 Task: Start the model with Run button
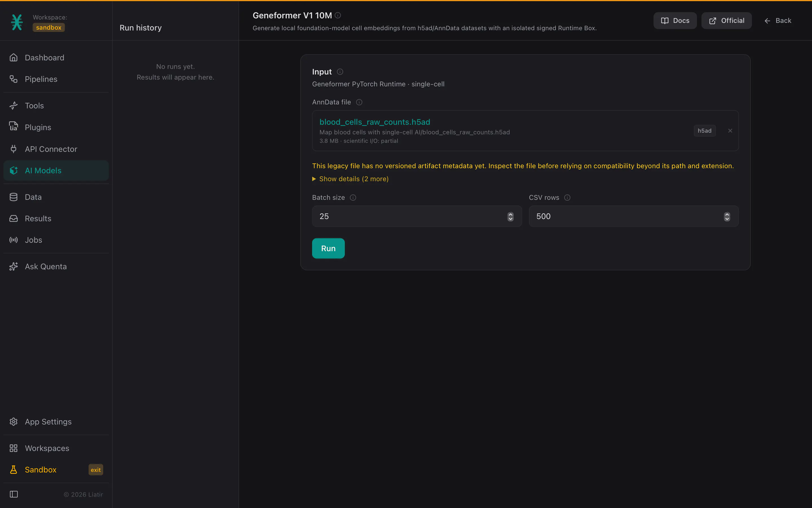[328, 248]
